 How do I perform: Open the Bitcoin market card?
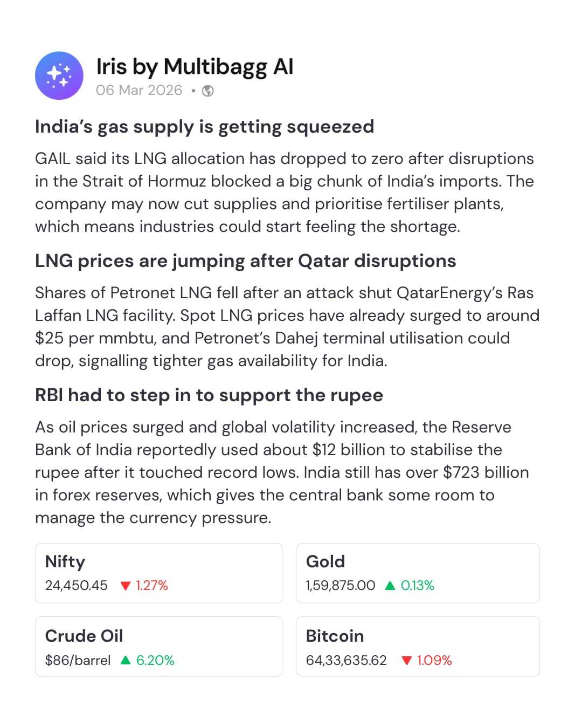[x=418, y=646]
